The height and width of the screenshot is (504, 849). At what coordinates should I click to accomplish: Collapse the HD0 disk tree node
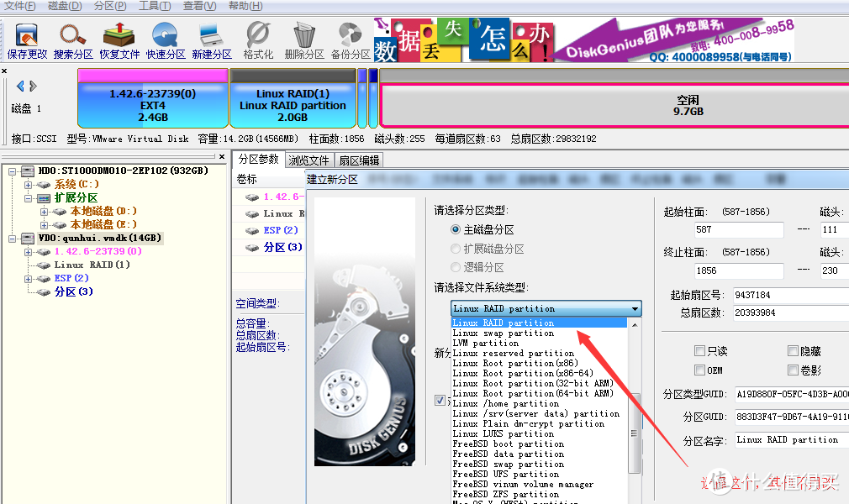click(x=12, y=171)
